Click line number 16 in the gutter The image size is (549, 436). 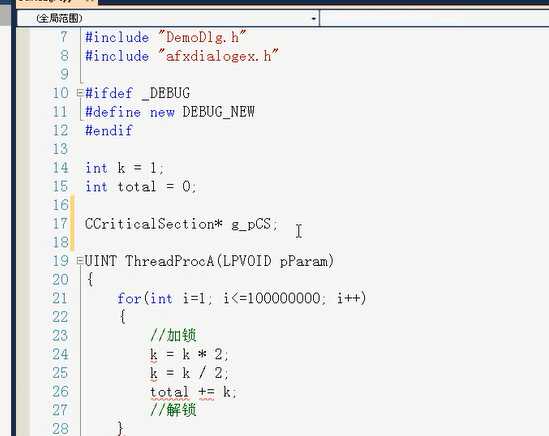pos(60,205)
